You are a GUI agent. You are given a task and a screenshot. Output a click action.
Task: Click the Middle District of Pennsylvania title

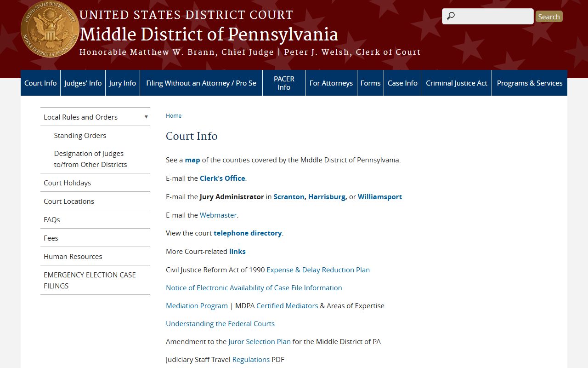(209, 34)
